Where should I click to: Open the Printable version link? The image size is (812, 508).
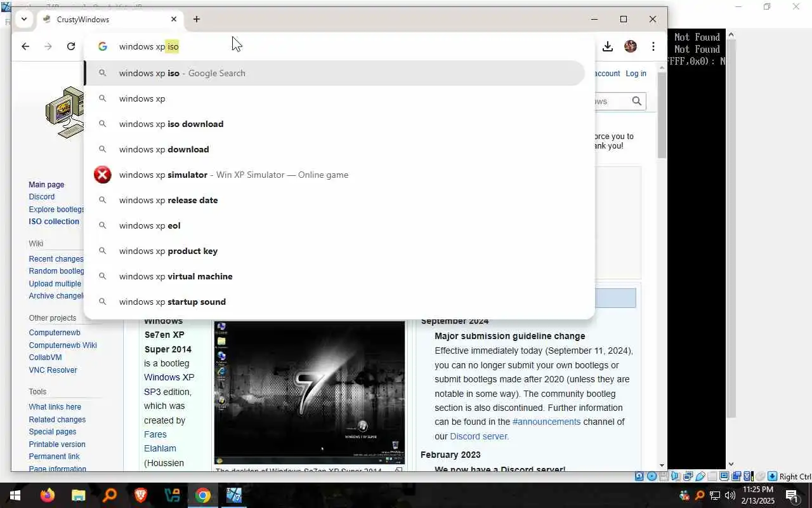pyautogui.click(x=57, y=444)
